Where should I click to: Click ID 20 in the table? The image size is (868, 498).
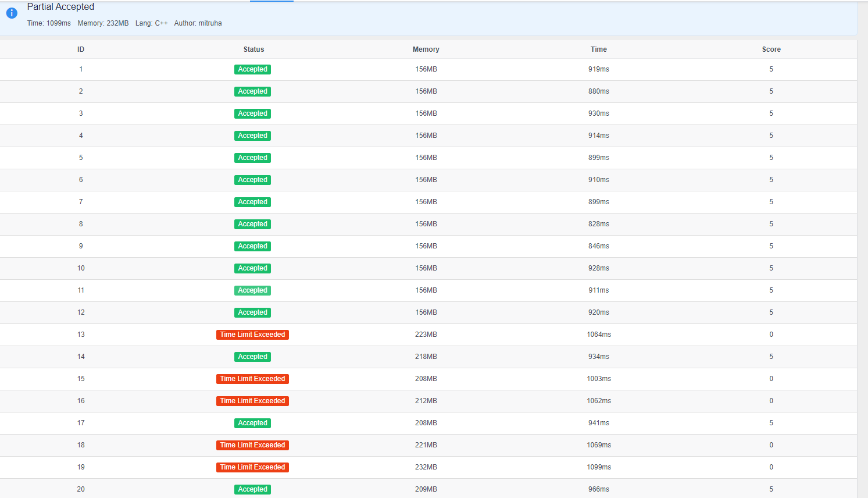click(81, 489)
